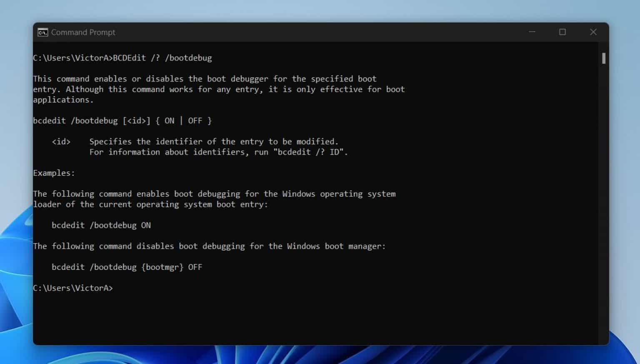The image size is (640, 364).
Task: Click the phrase boot debugger in first paragraph
Action: (237, 79)
